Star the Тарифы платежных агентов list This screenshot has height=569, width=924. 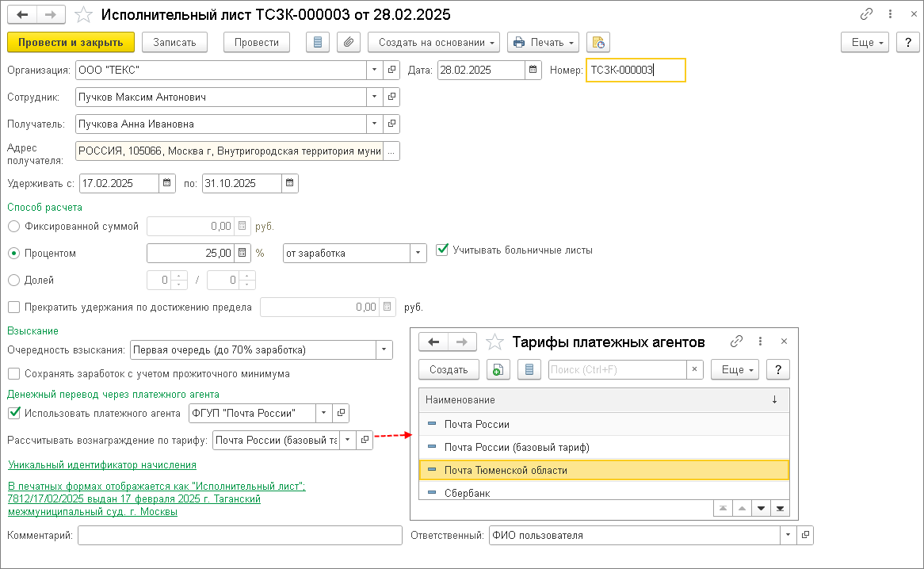click(494, 342)
